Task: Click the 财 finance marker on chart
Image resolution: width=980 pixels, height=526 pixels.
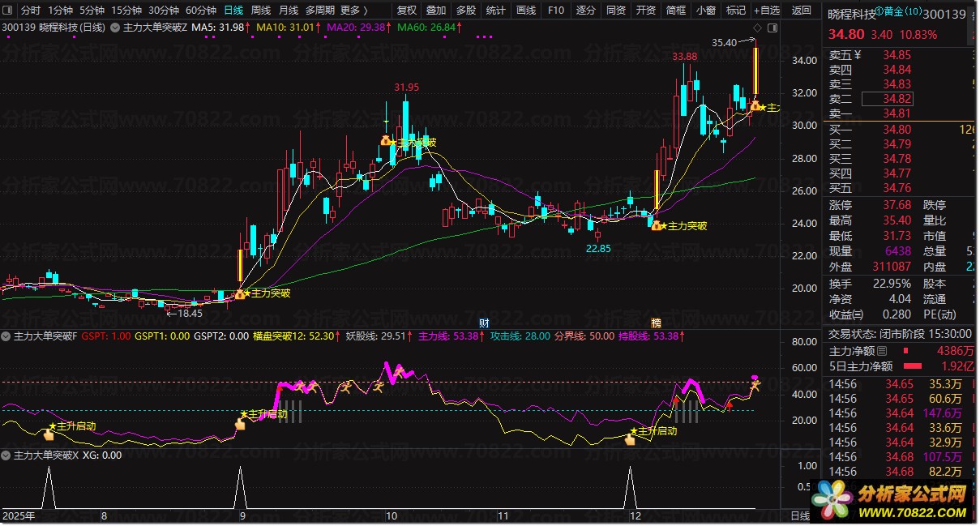Action: coord(484,323)
